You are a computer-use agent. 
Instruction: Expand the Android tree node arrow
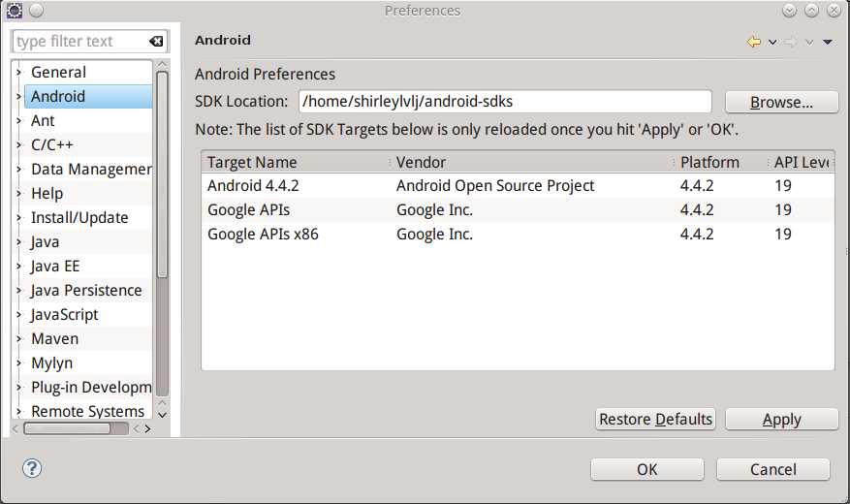(18, 97)
